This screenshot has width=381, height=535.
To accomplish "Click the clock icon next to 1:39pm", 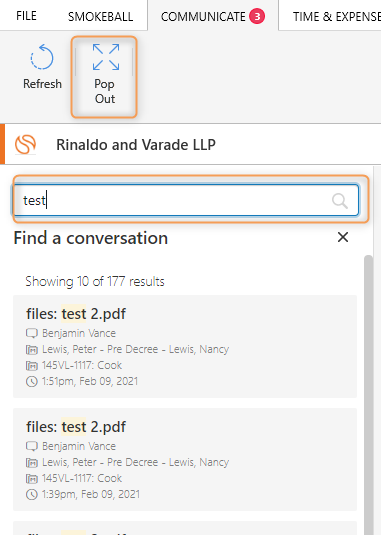I will [32, 494].
